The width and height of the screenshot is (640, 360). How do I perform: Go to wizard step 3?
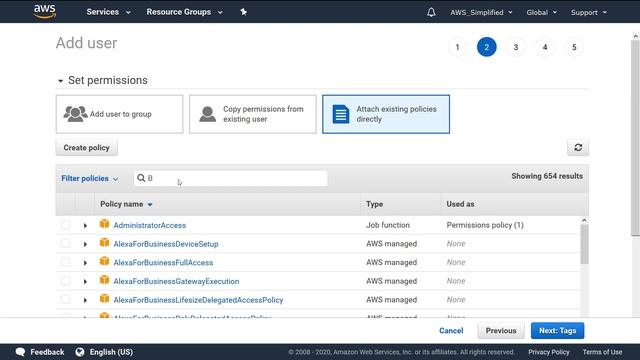[x=516, y=47]
